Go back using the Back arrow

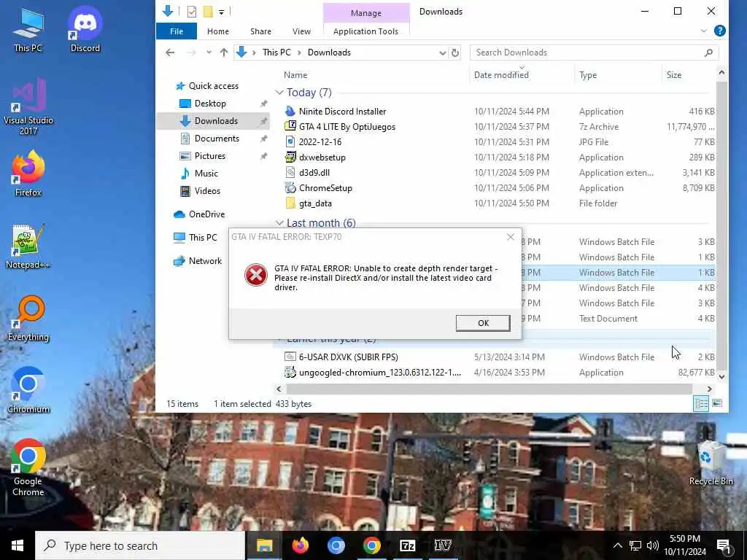click(x=170, y=52)
